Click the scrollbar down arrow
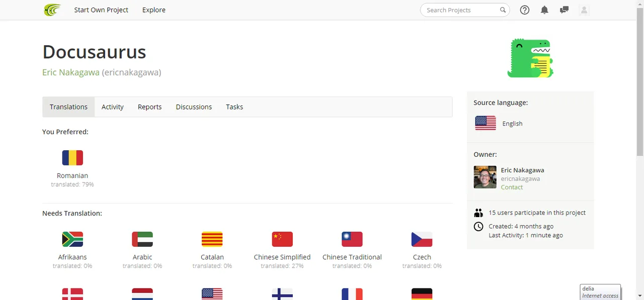 coord(640,295)
